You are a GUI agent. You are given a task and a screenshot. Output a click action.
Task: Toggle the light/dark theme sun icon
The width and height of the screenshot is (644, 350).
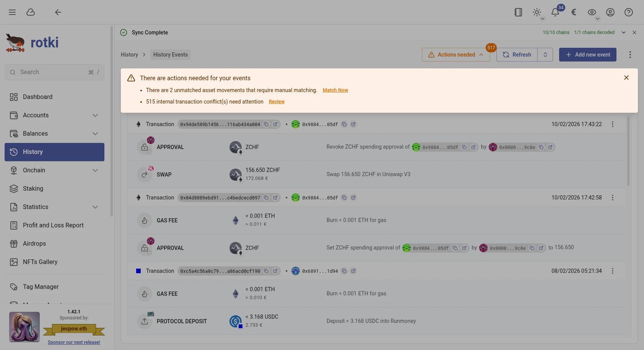[537, 12]
